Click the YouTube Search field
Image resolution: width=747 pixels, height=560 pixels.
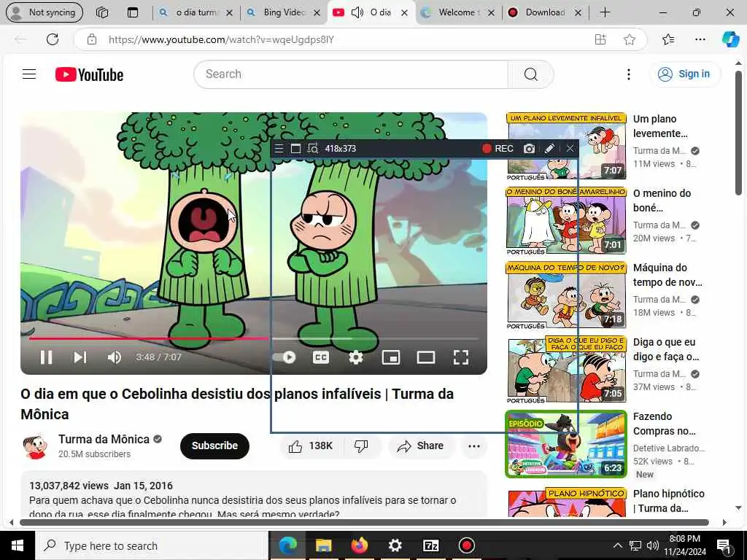pos(351,74)
